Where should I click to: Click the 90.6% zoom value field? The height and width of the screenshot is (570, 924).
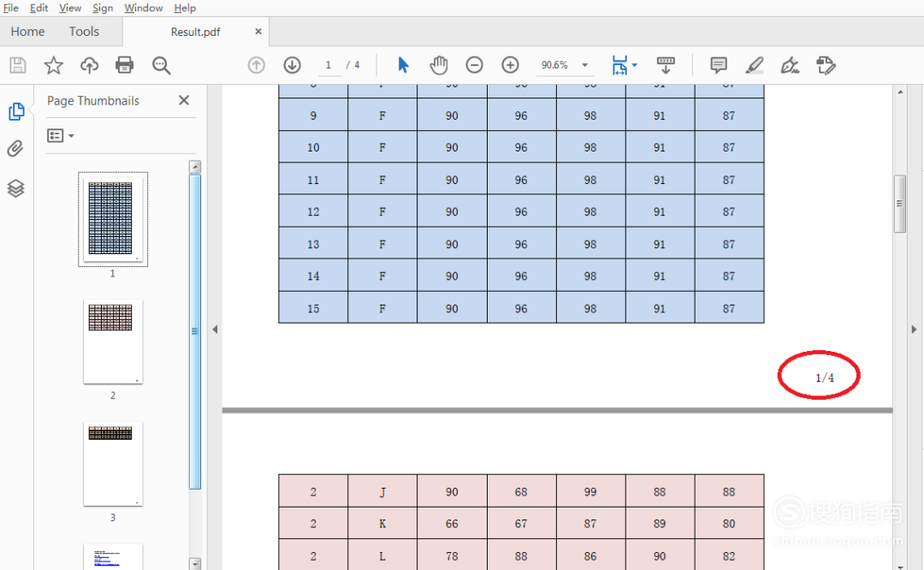pyautogui.click(x=555, y=65)
